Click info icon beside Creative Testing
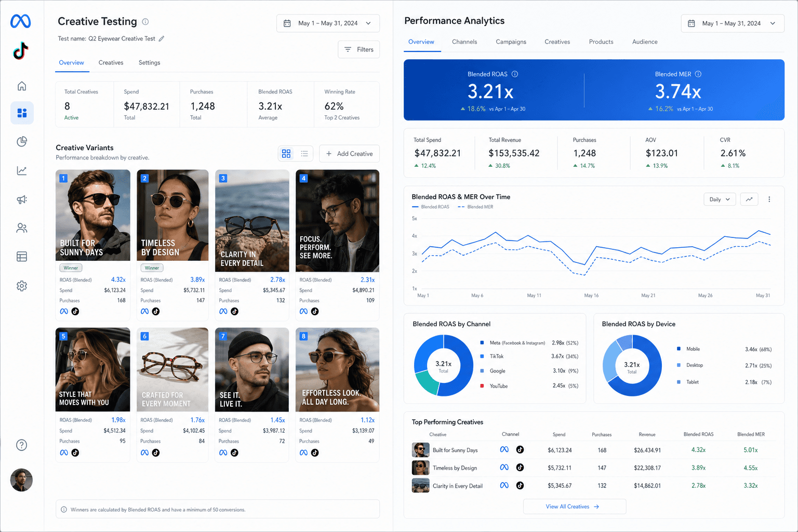This screenshot has height=532, width=798. pos(145,22)
